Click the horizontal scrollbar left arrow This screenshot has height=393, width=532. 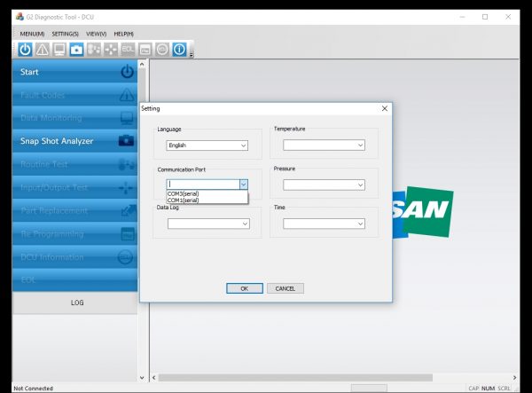pyautogui.click(x=154, y=378)
